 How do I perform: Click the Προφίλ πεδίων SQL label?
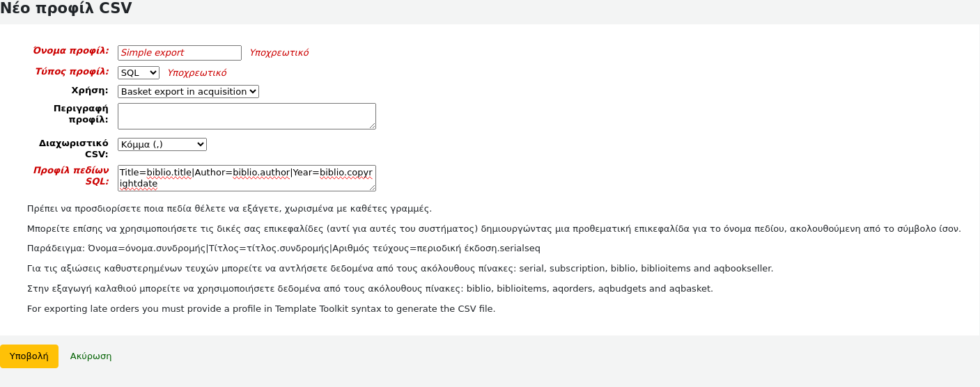[x=71, y=175]
